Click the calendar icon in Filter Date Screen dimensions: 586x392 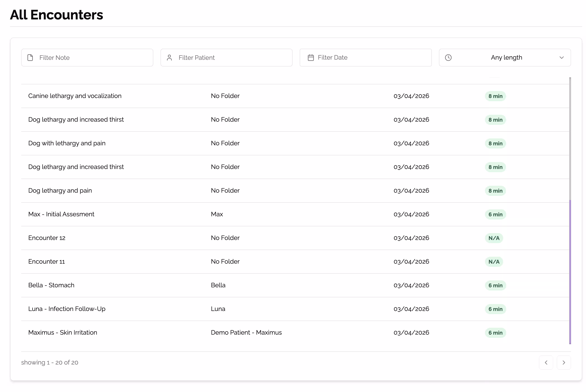(x=310, y=58)
